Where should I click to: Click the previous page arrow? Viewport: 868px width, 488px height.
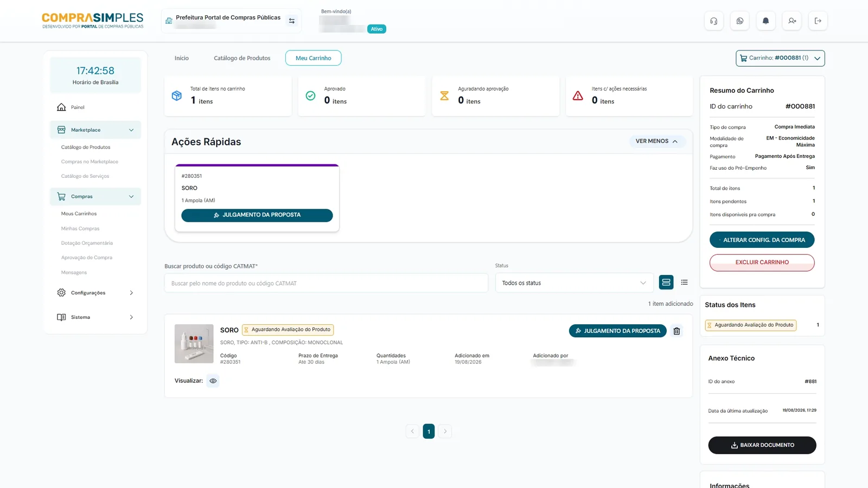(x=412, y=431)
